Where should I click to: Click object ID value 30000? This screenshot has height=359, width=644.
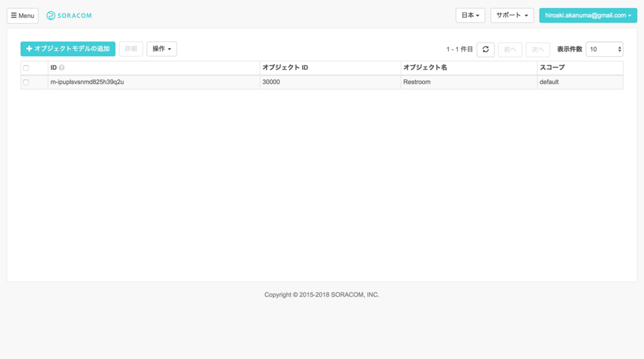click(271, 82)
